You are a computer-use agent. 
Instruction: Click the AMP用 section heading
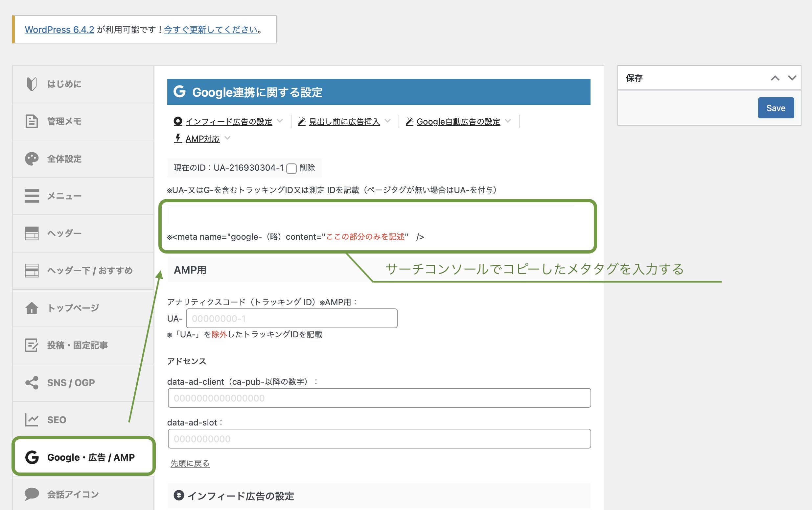(190, 270)
